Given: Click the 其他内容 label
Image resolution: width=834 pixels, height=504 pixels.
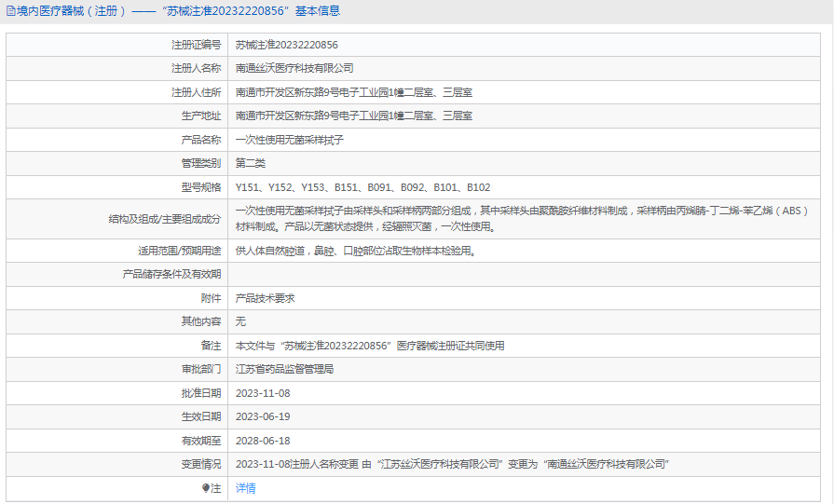Looking at the screenshot, I should [201, 321].
